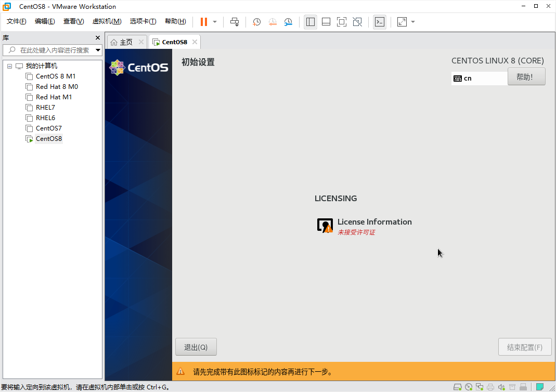556x392 pixels.
Task: Open the 选项卡(T) menu
Action: pyautogui.click(x=143, y=21)
